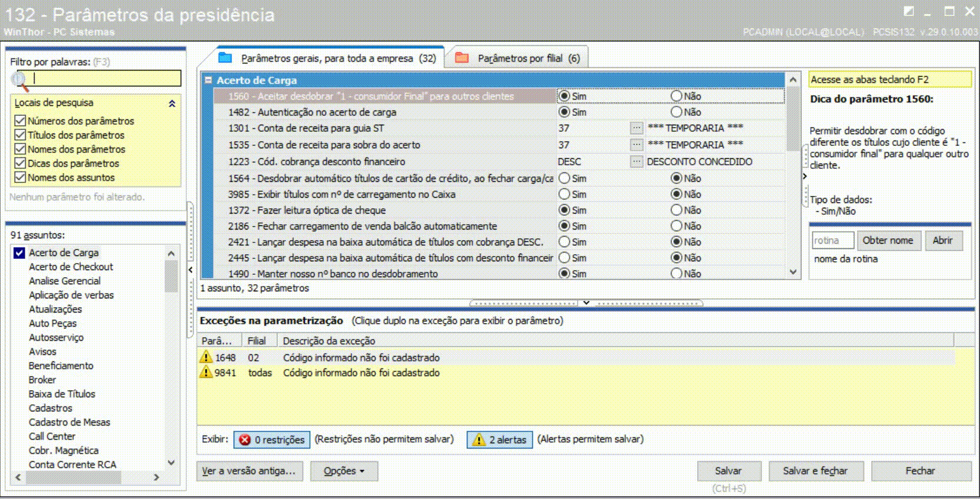The height and width of the screenshot is (499, 980).
Task: Collapse the Acerto de Carga group header
Action: click(x=208, y=79)
